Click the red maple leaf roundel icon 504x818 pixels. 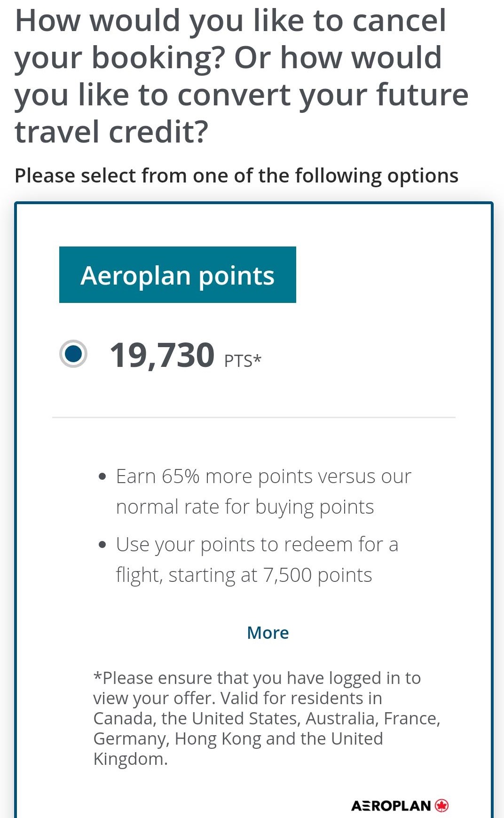click(442, 806)
